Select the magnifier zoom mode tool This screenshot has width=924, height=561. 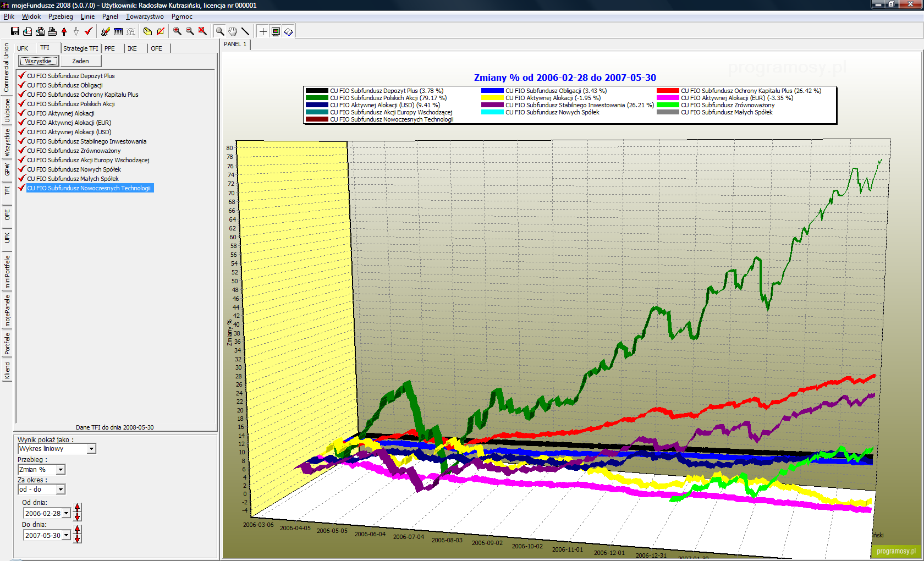click(x=220, y=31)
